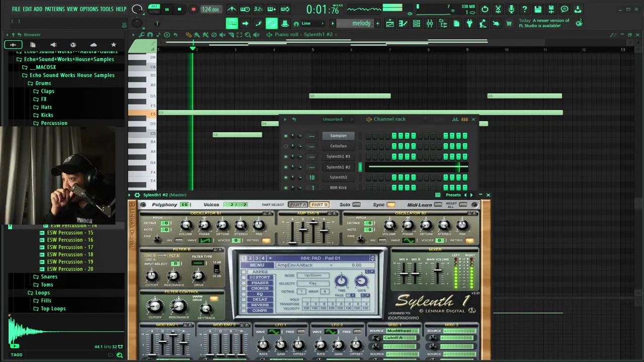Open the piano roll view
Viewport: 644px width, 362px height.
pyautogui.click(x=403, y=24)
